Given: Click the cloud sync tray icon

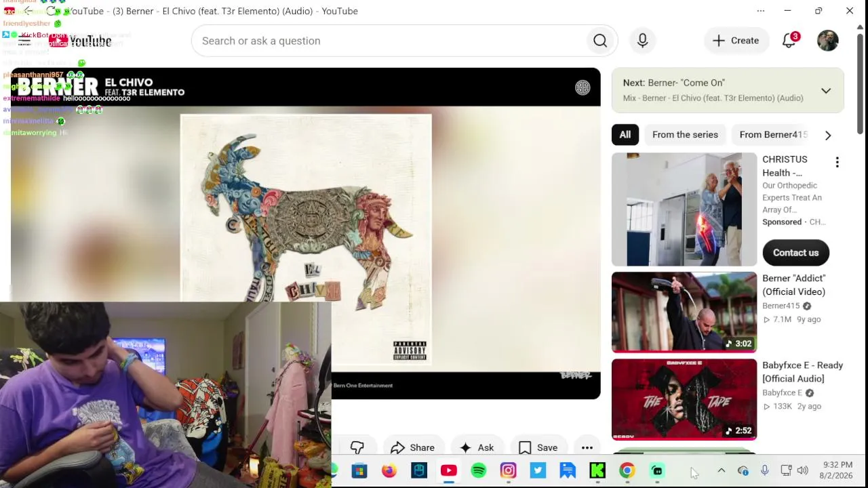Looking at the screenshot, I should [743, 470].
